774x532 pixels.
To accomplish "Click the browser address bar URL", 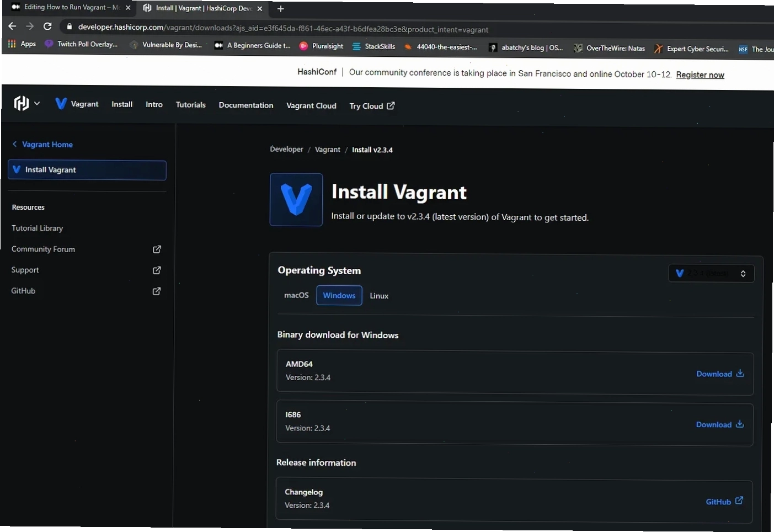I will pos(283,28).
